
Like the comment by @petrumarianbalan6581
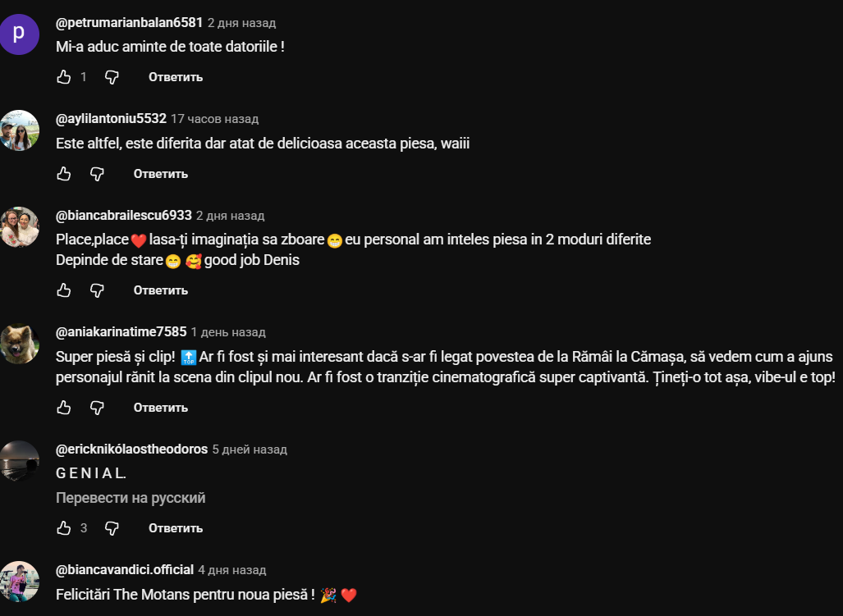[64, 77]
